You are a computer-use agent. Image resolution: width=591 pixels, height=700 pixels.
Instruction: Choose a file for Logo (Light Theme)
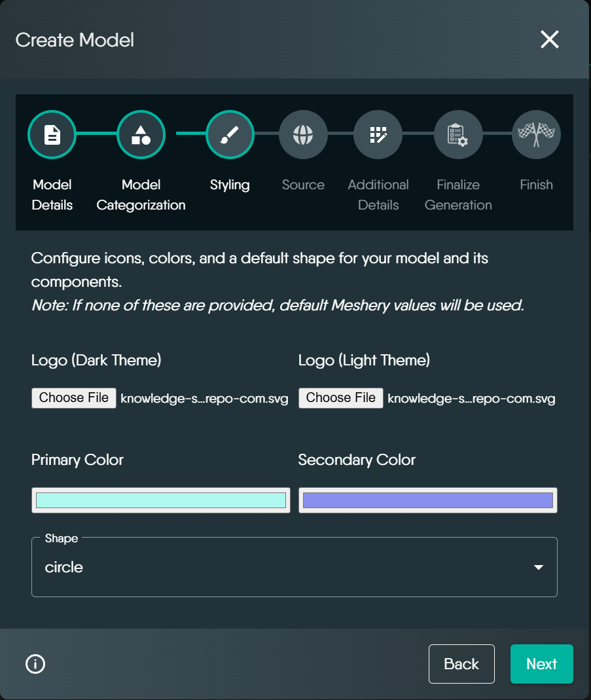(x=341, y=398)
